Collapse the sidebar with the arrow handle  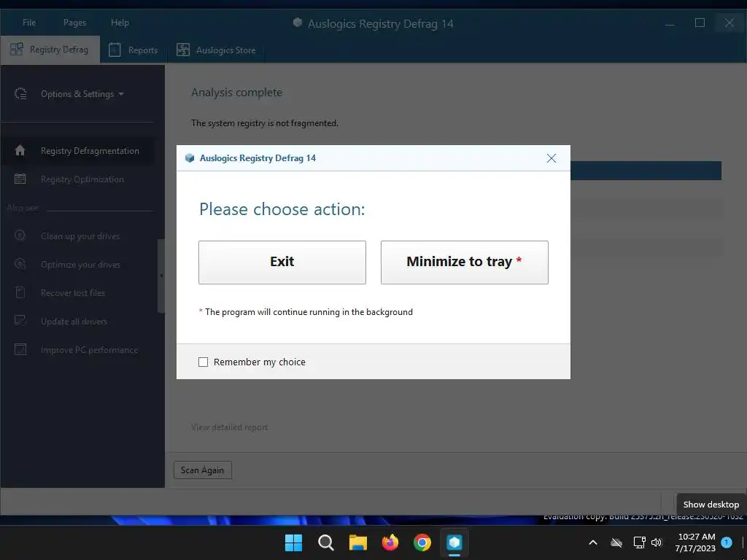click(161, 276)
